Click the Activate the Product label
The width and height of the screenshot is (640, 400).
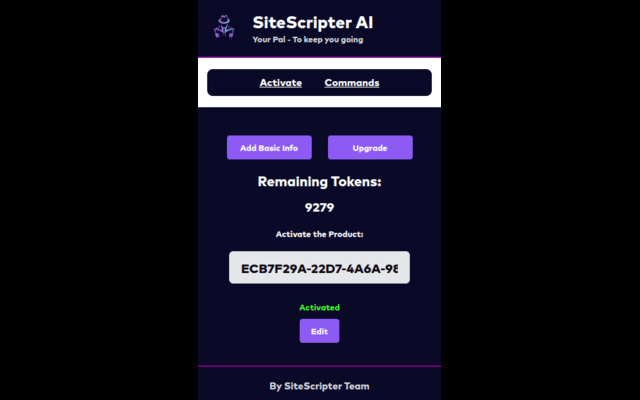[319, 234]
